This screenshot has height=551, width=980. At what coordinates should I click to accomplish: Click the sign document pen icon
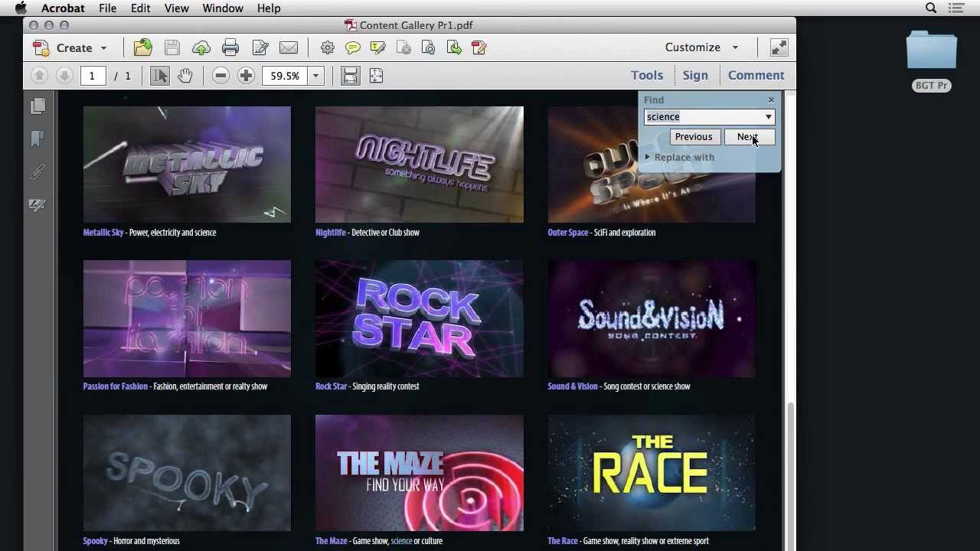479,47
